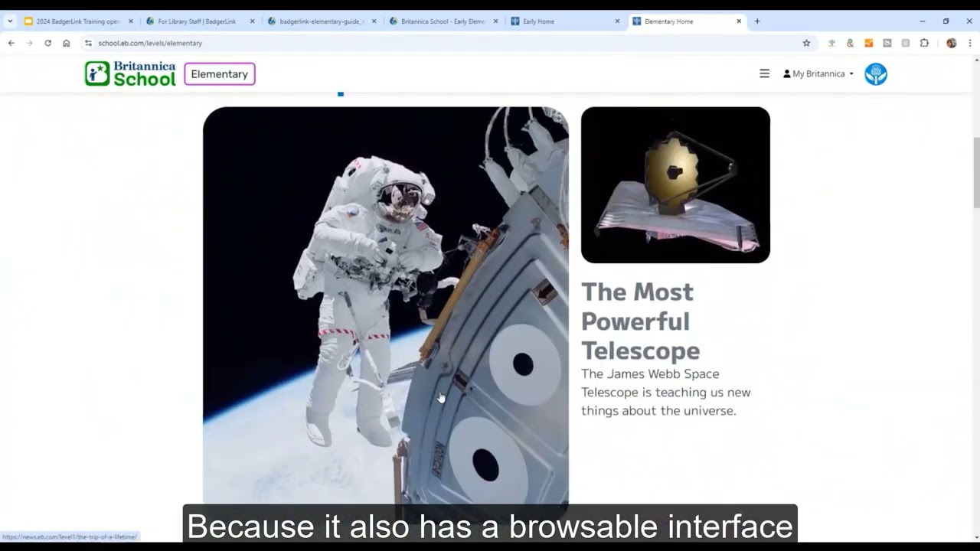Open the Chrome three-dot menu
This screenshot has width=980, height=551.
(970, 43)
